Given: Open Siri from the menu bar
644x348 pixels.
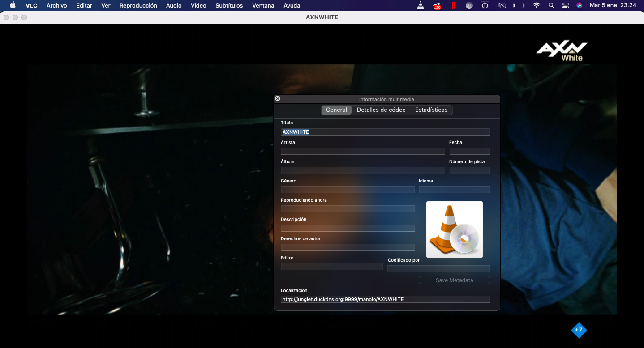Looking at the screenshot, I should (x=580, y=6).
